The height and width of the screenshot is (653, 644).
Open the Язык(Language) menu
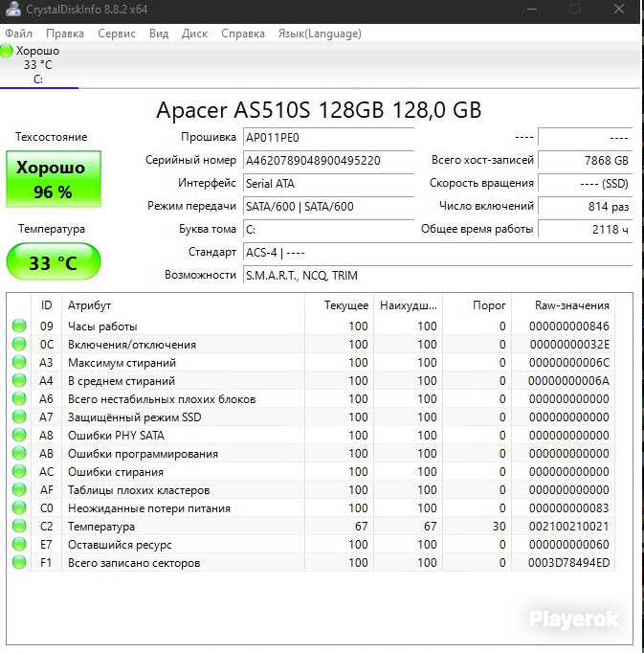pos(320,34)
